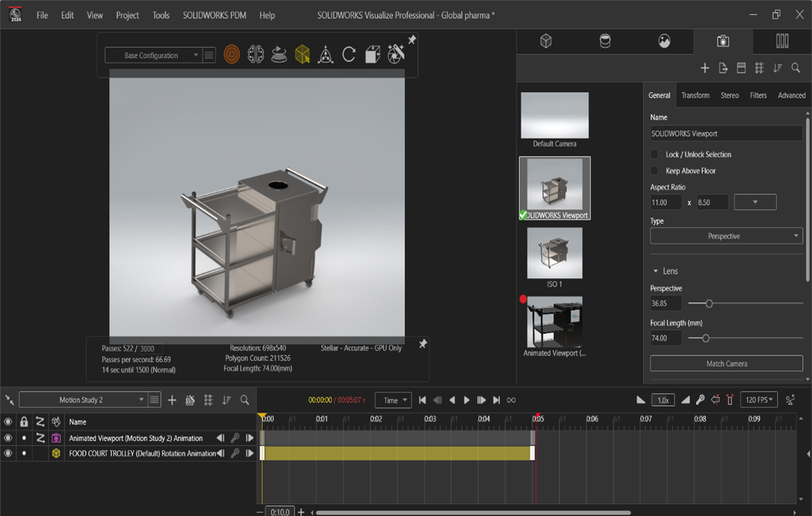Open the Tools menu
This screenshot has height=516, width=812.
pos(161,15)
